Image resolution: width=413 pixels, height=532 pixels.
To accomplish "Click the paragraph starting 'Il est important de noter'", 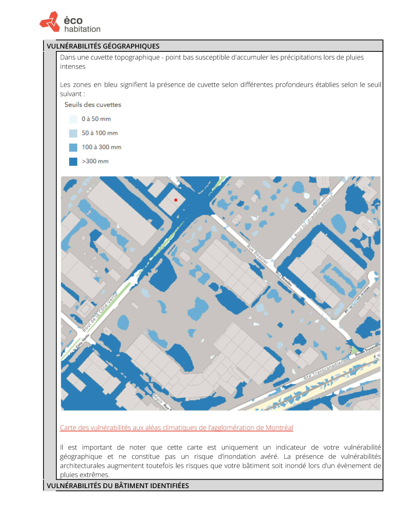I will 220,461.
